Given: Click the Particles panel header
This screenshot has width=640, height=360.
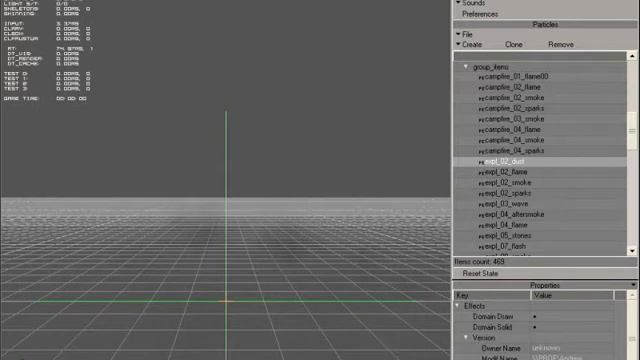Looking at the screenshot, I should point(545,24).
